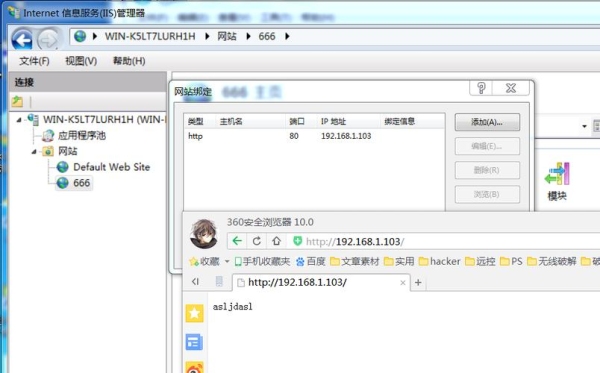The image size is (600, 373).
Task: Click the Application Pools icon in tree
Action: pos(48,135)
